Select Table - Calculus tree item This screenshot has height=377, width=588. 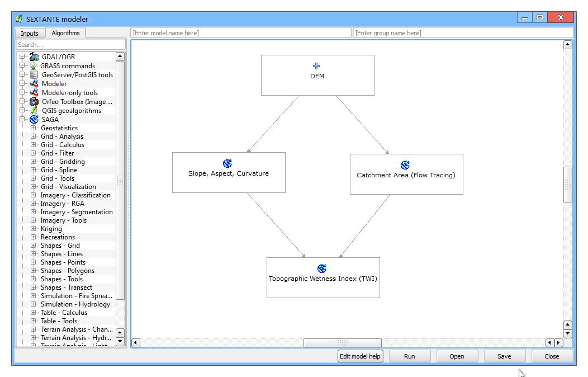click(x=64, y=313)
